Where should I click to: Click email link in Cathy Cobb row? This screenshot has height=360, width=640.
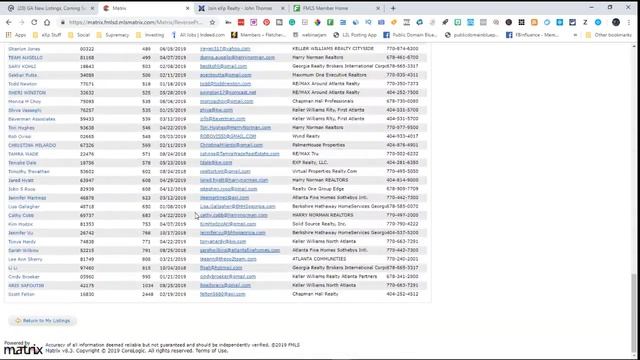(x=233, y=216)
